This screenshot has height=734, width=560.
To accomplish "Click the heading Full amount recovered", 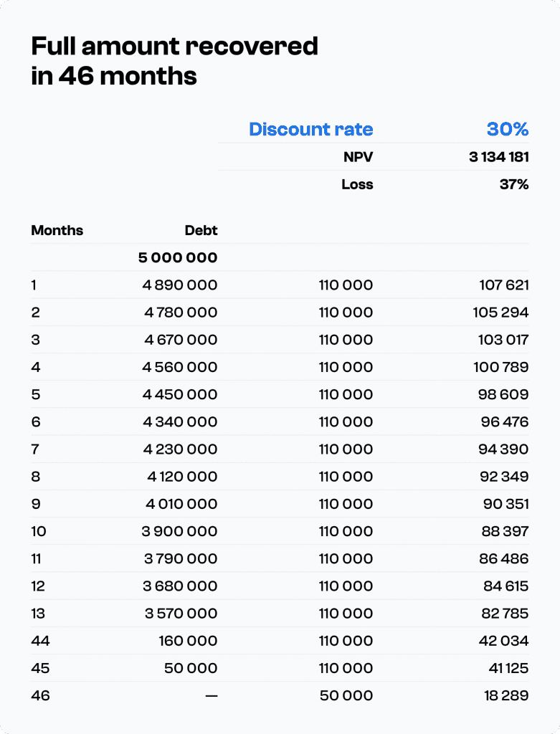I will (175, 46).
